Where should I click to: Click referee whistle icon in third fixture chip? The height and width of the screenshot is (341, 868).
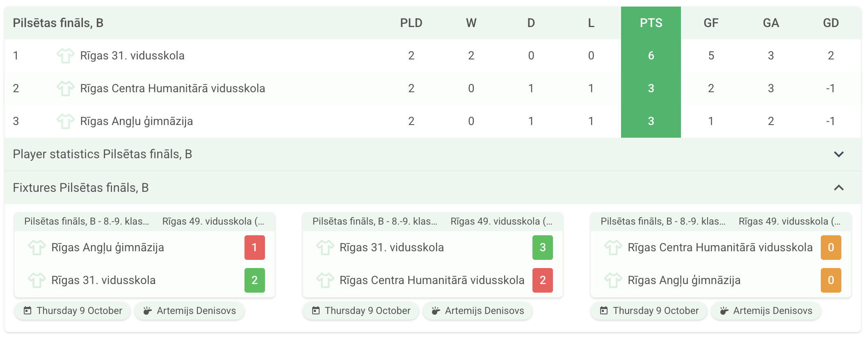tap(724, 311)
